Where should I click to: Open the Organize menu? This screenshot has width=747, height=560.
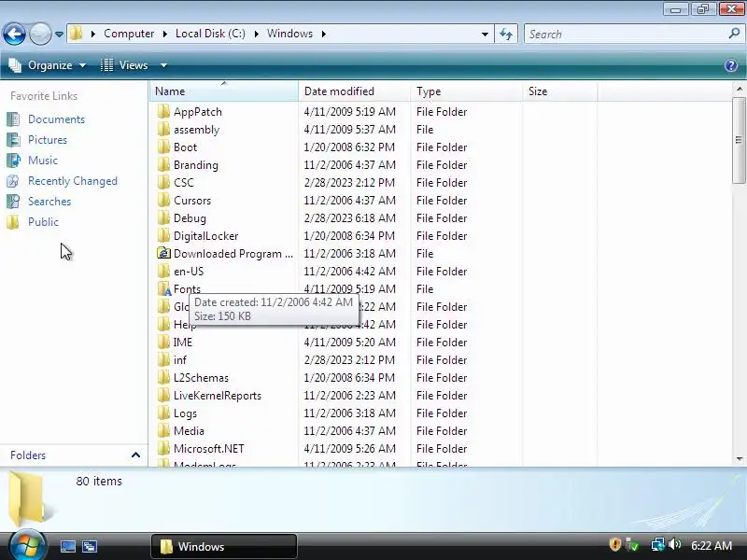coord(48,65)
